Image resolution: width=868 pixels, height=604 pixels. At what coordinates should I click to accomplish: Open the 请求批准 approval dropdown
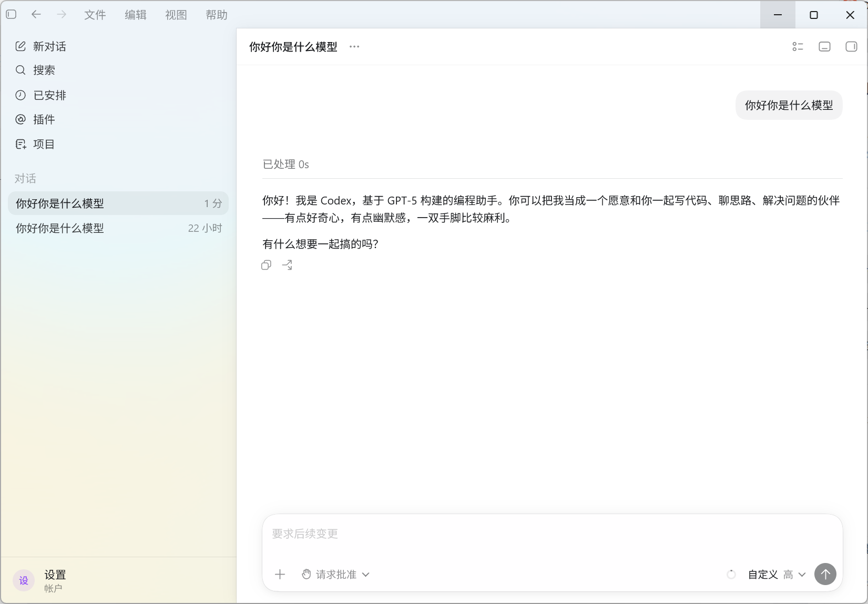click(335, 575)
